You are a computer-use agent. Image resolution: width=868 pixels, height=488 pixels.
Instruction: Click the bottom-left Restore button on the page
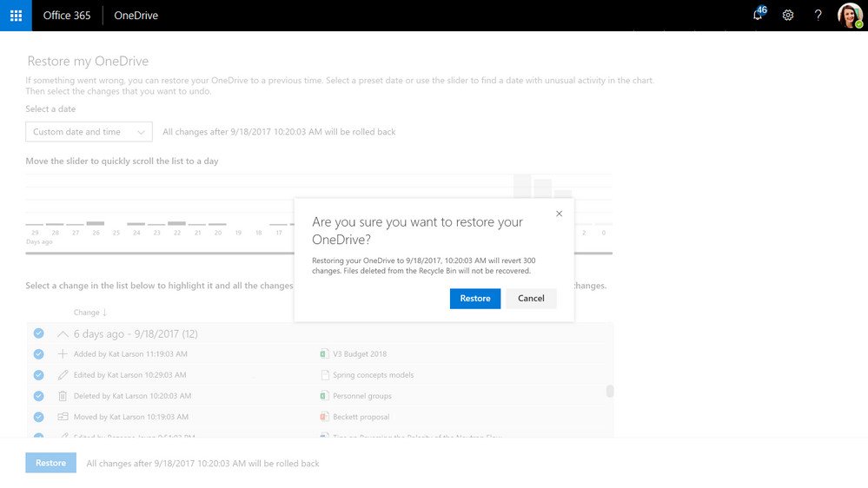50,463
